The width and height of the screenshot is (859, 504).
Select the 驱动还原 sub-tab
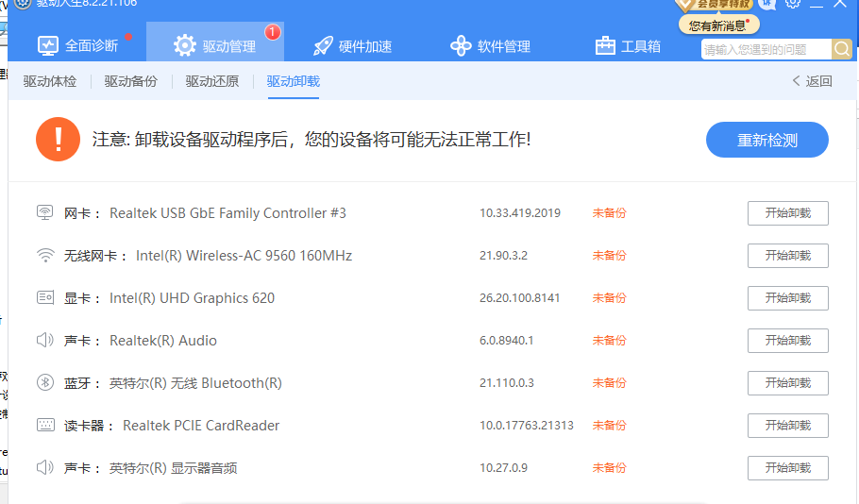212,81
